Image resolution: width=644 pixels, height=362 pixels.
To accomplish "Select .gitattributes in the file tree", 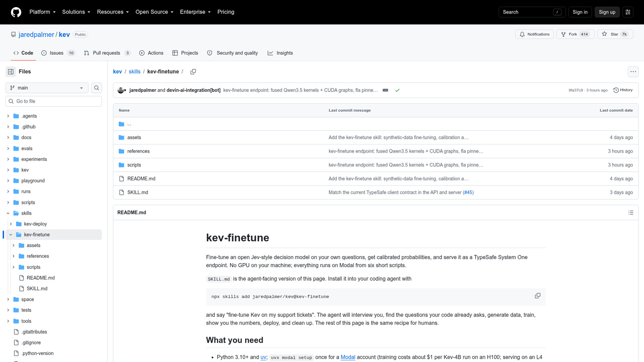I will click(x=34, y=332).
